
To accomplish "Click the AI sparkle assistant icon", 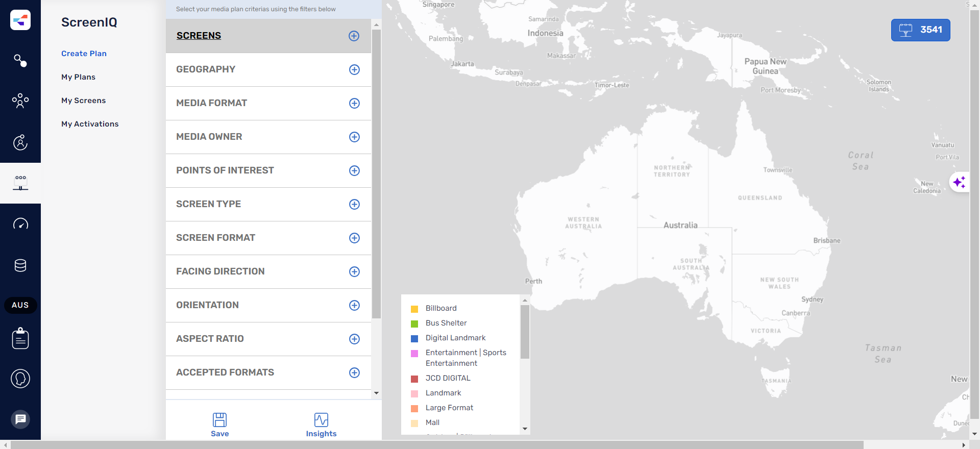I will click(959, 182).
